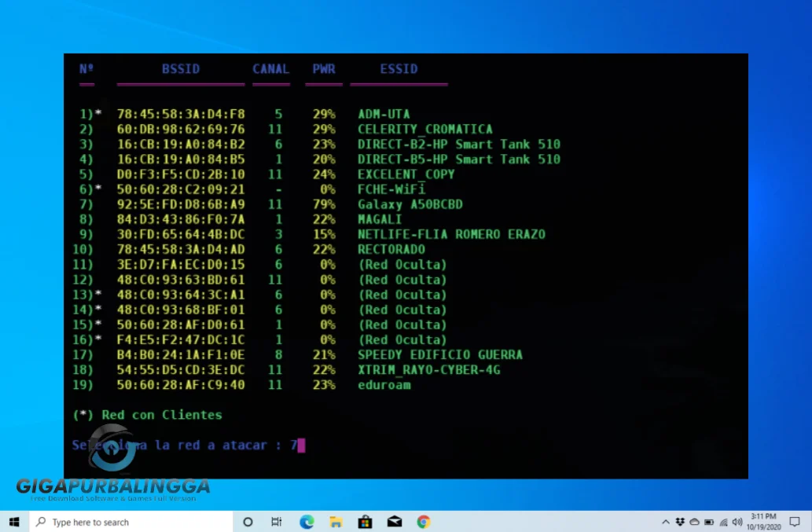Expand hidden system tray icons
The width and height of the screenshot is (812, 532).
coord(666,521)
